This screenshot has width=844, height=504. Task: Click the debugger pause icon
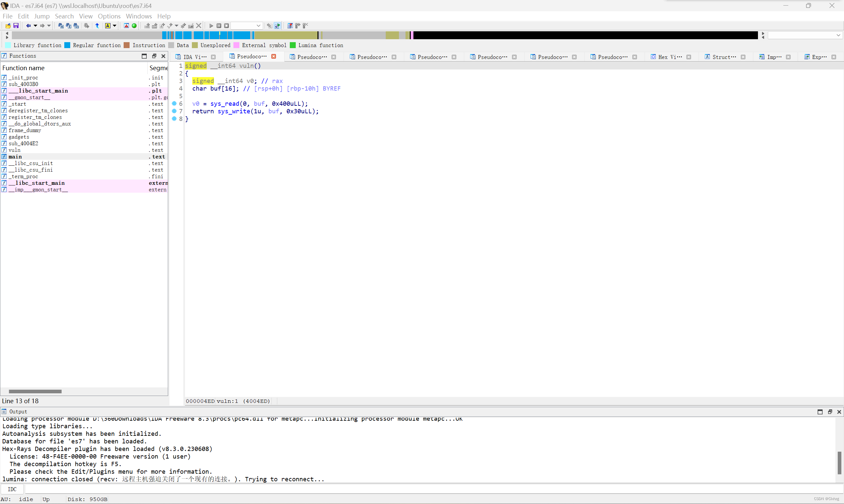[x=219, y=26]
